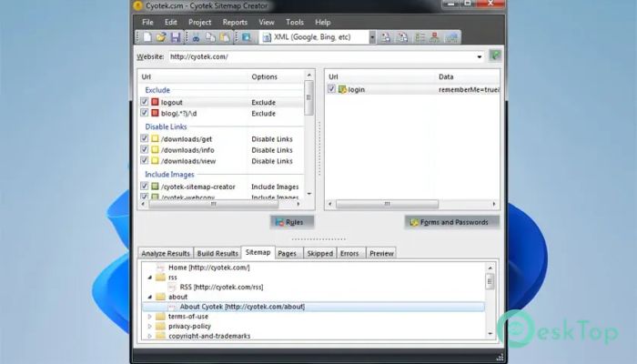
Task: Toggle the login form checkbox
Action: pos(331,88)
